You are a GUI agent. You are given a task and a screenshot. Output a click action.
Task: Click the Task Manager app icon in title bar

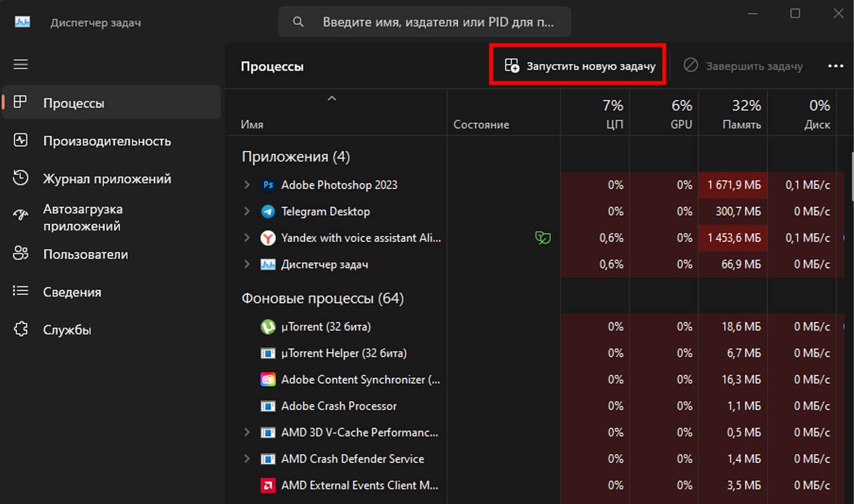(x=23, y=22)
